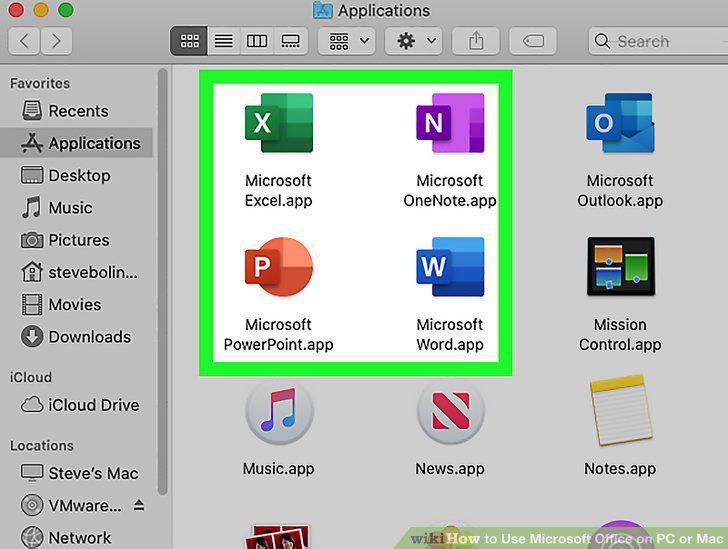Open Desktop in the sidebar

77,176
